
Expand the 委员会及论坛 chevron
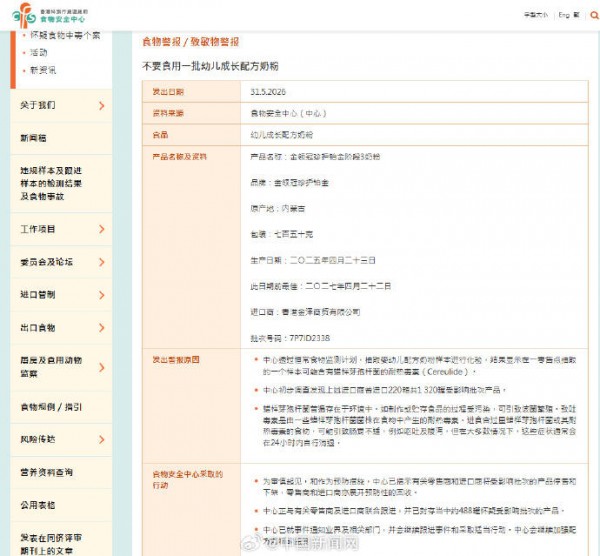[x=101, y=262]
